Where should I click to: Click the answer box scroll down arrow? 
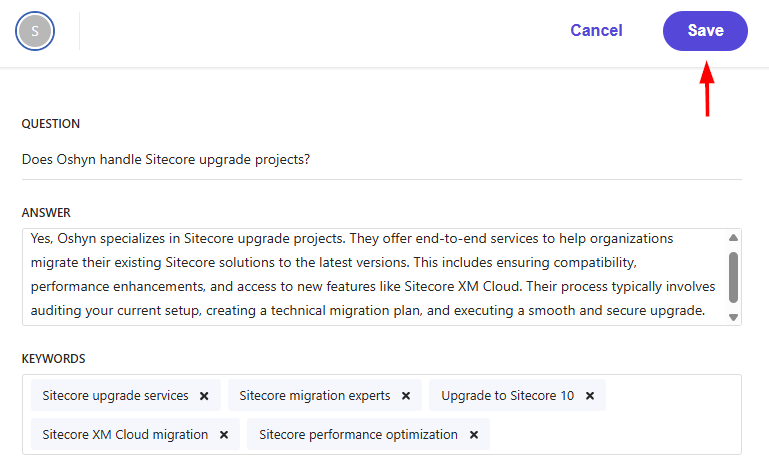733,317
